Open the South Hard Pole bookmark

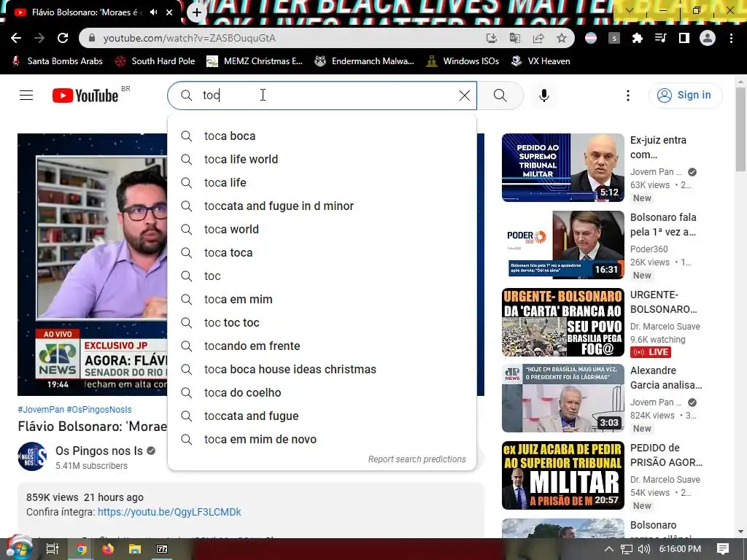(155, 61)
